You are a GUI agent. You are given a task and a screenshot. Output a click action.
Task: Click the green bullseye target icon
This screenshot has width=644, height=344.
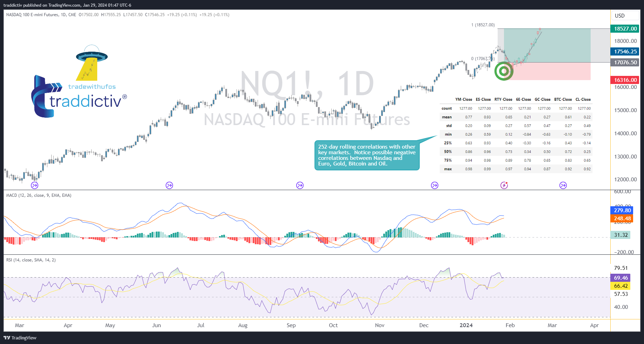point(504,71)
